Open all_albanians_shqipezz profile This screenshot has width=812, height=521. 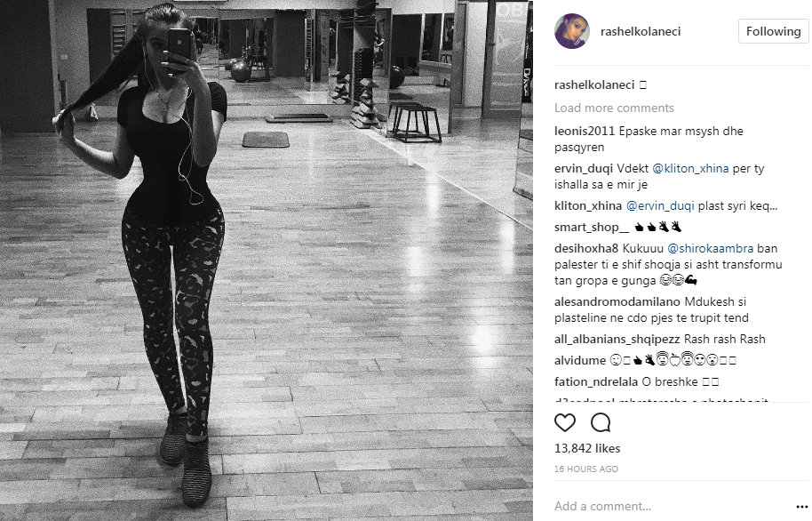pos(617,339)
